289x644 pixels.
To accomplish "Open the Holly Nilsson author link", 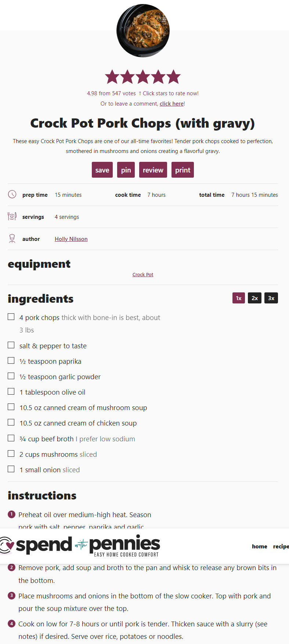I will pos(71,239).
